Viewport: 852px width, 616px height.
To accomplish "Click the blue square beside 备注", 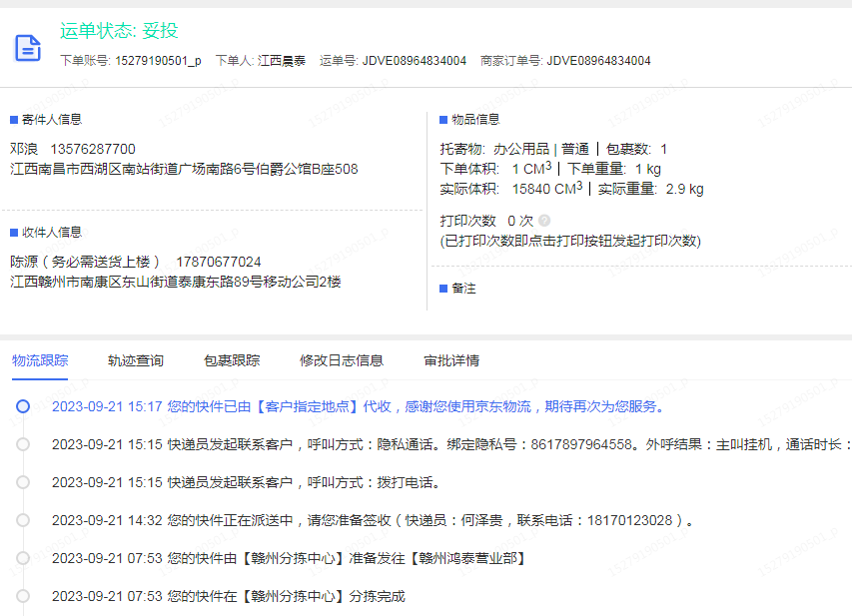I will click(x=443, y=289).
